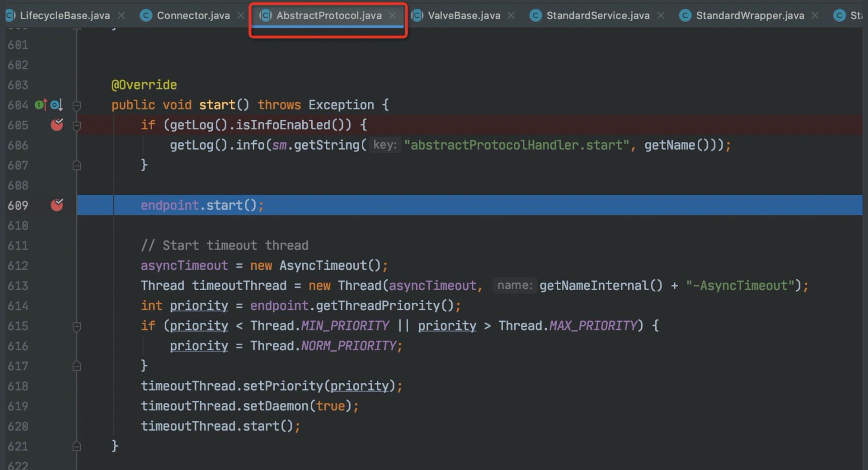The width and height of the screenshot is (868, 470).
Task: Close the ValveBase.java tab
Action: [511, 16]
